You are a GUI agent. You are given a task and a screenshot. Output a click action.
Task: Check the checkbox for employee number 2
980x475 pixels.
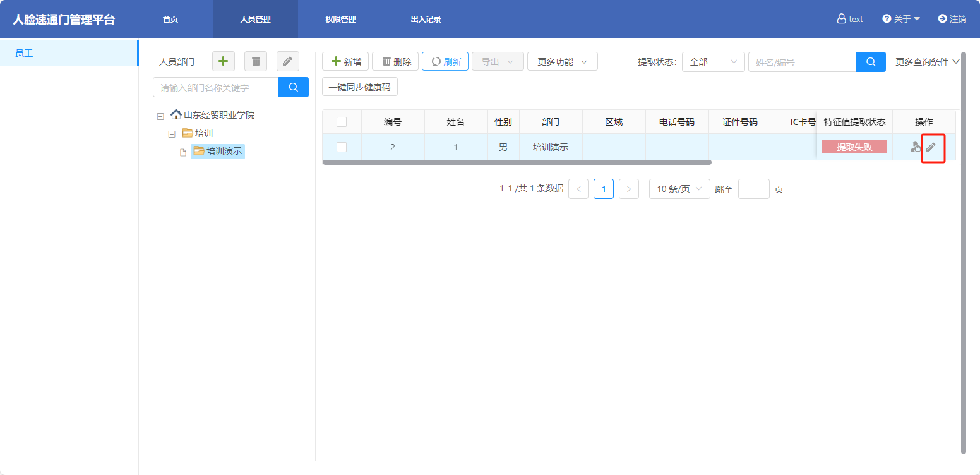[342, 147]
